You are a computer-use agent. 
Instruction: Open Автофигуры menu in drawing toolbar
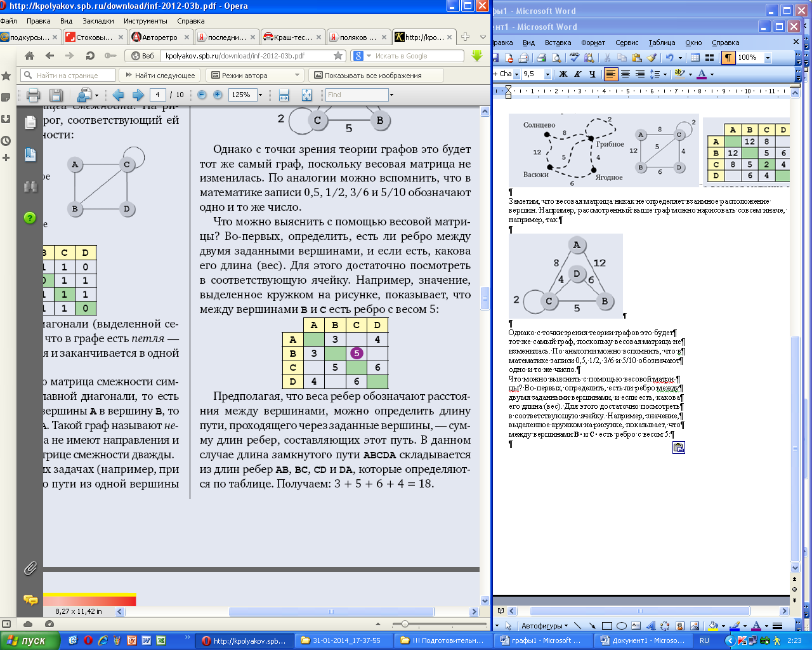(544, 626)
